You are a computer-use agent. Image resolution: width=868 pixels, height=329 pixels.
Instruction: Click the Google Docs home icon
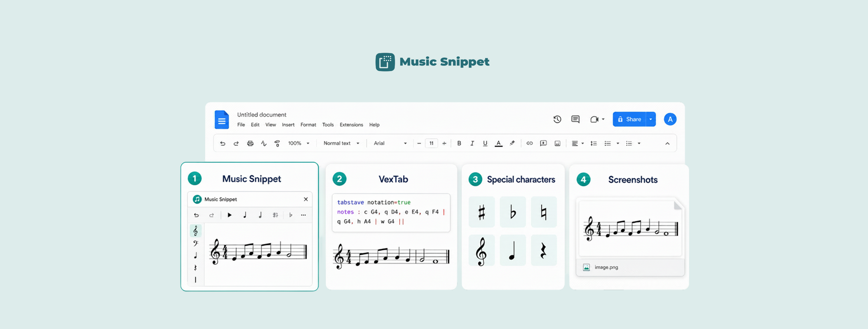click(221, 119)
